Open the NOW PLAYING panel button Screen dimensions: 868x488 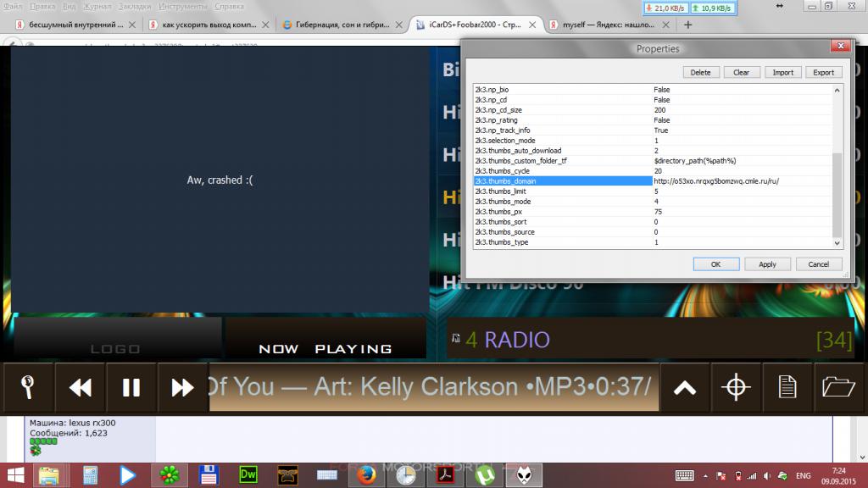[x=325, y=337]
